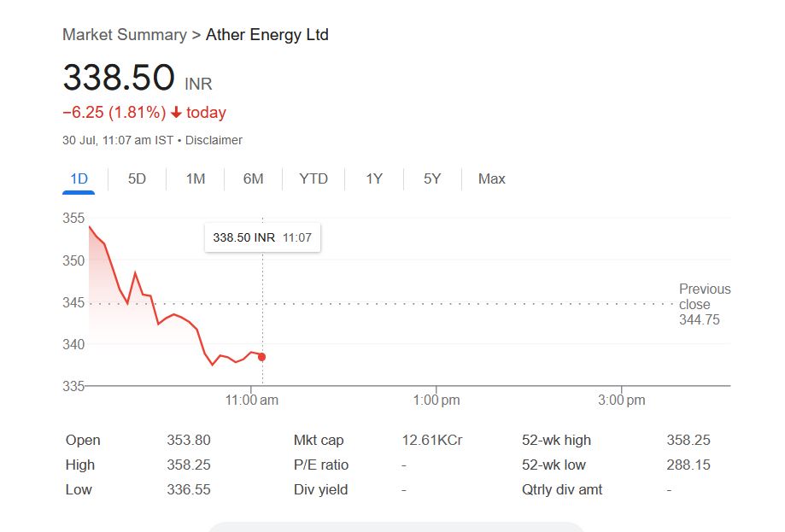Show the YTD chart range
The width and height of the screenshot is (785, 532).
313,178
